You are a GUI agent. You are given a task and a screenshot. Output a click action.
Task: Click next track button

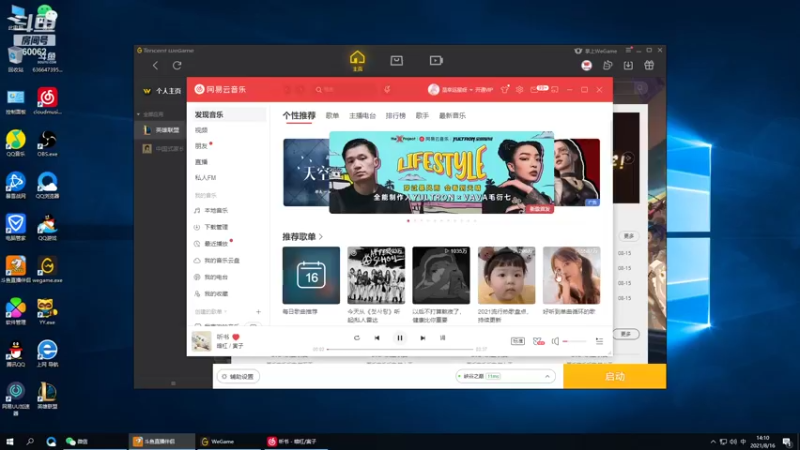pyautogui.click(x=422, y=338)
